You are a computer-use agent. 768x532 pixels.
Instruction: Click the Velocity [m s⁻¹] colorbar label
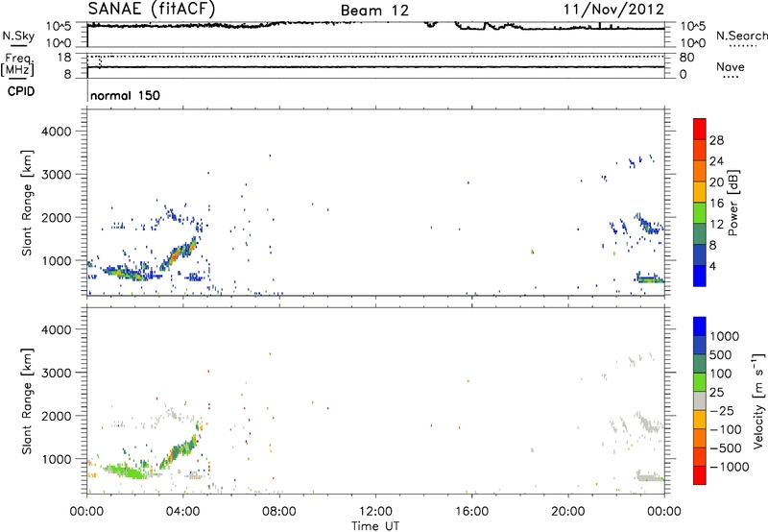click(757, 400)
